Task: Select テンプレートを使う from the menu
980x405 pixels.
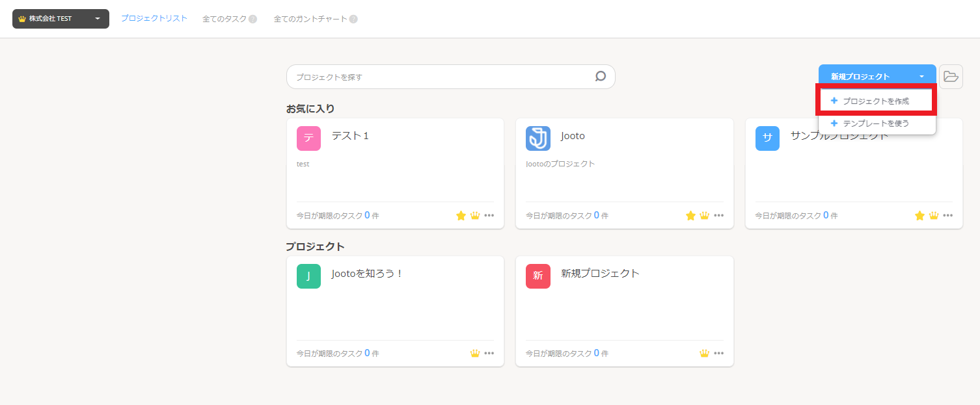Action: pyautogui.click(x=877, y=123)
